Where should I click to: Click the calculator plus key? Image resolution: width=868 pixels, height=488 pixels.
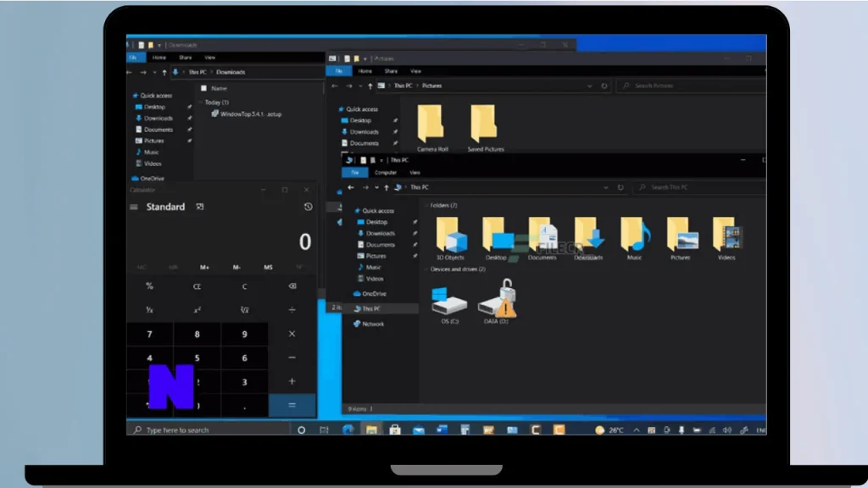click(292, 381)
